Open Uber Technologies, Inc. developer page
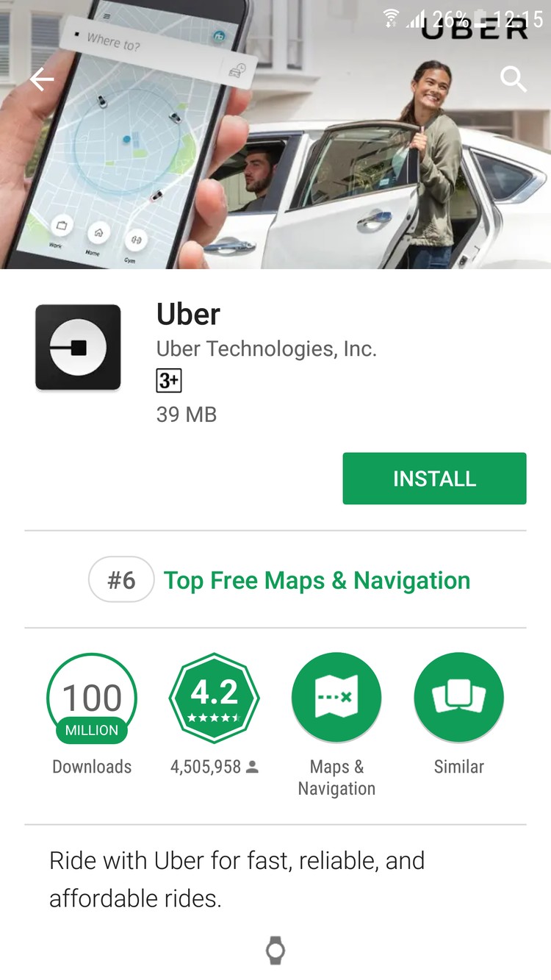551x980 pixels. 267,348
